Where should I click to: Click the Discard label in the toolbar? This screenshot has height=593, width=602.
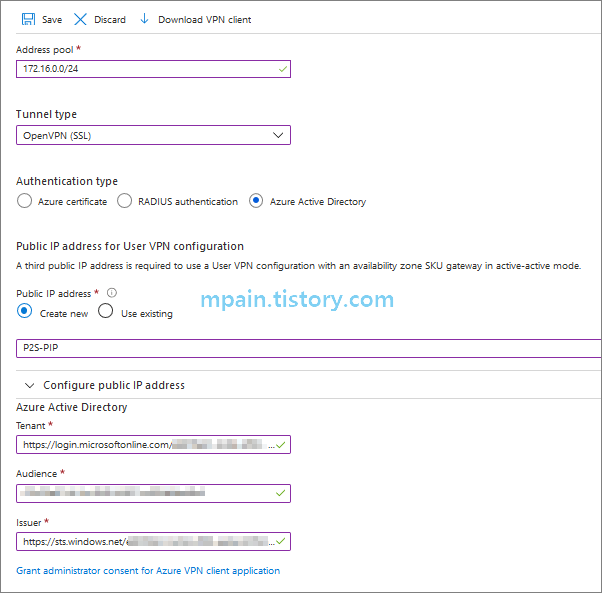[110, 20]
